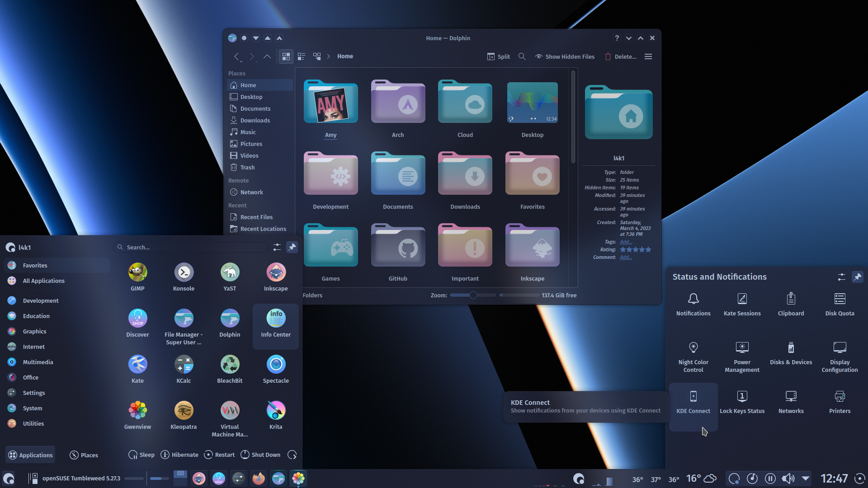Open Disks & Devices widget
This screenshot has width=868, height=488.
click(791, 353)
